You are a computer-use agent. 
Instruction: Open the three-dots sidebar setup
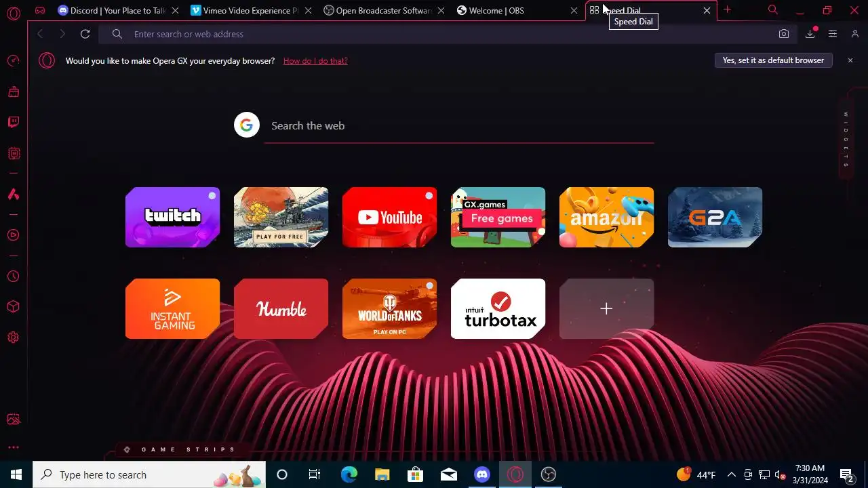tap(14, 447)
